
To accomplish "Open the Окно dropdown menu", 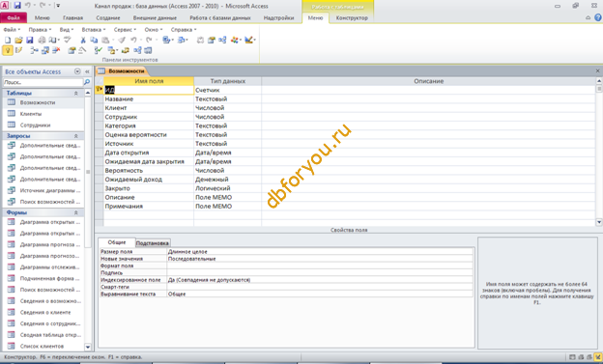I will 154,30.
